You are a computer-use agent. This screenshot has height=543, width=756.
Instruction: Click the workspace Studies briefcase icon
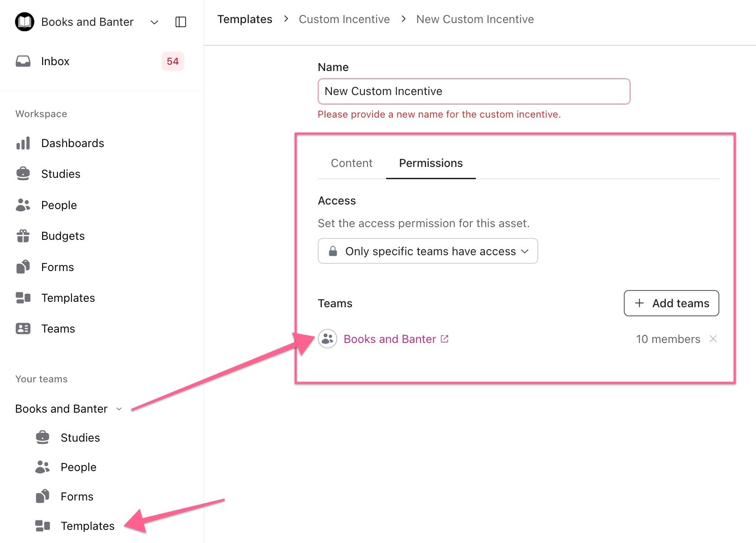pyautogui.click(x=23, y=174)
